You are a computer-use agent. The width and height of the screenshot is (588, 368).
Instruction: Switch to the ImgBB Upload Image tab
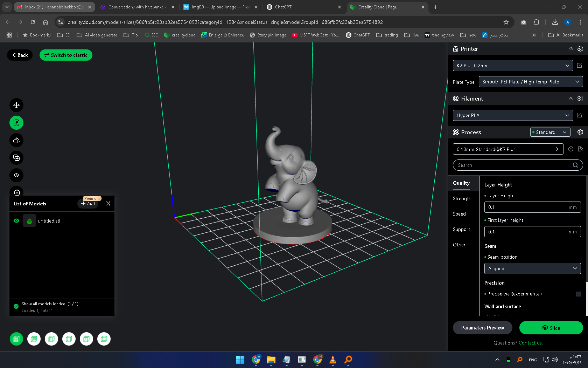coord(220,7)
